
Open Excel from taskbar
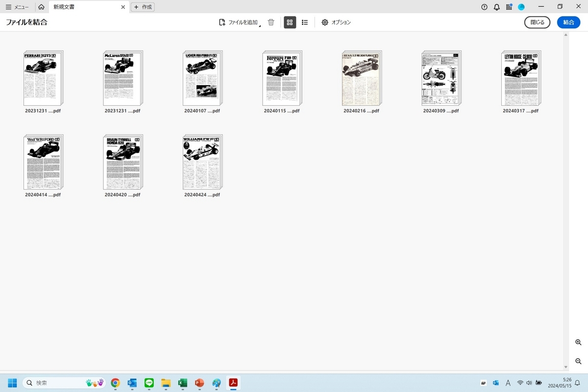click(x=183, y=383)
